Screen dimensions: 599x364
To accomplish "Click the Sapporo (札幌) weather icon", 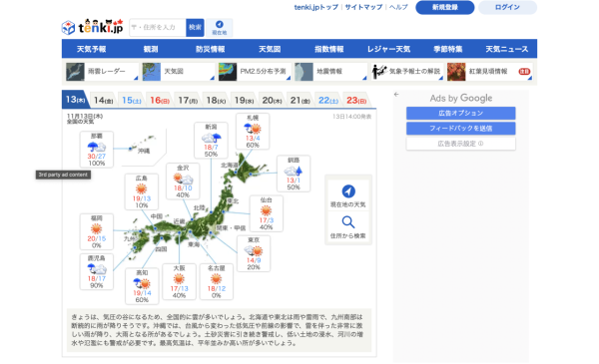I will click(x=253, y=129).
